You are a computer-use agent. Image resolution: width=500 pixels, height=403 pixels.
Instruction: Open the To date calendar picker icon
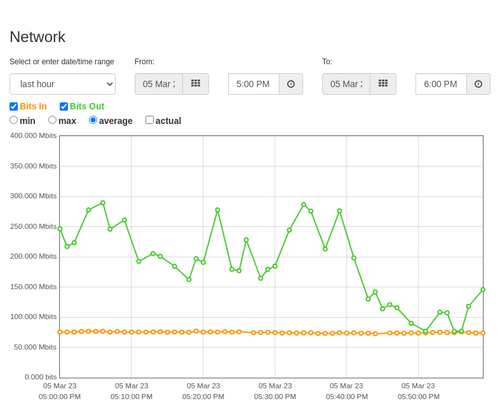pos(383,84)
